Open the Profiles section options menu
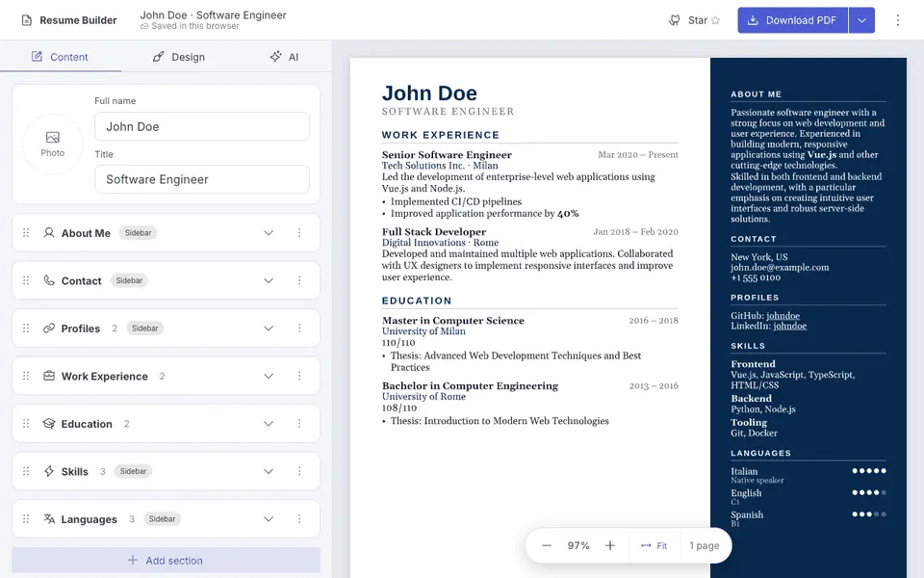 coord(299,328)
